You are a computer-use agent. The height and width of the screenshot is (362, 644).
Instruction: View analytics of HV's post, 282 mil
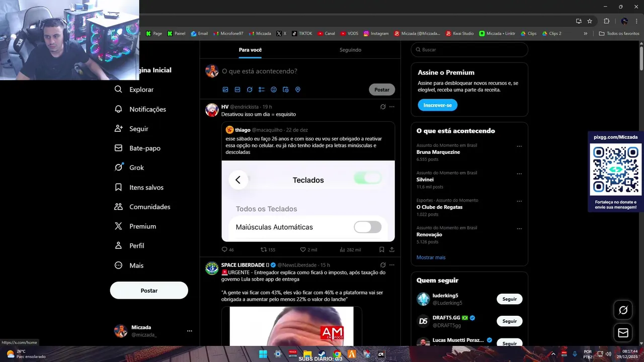coord(342,249)
